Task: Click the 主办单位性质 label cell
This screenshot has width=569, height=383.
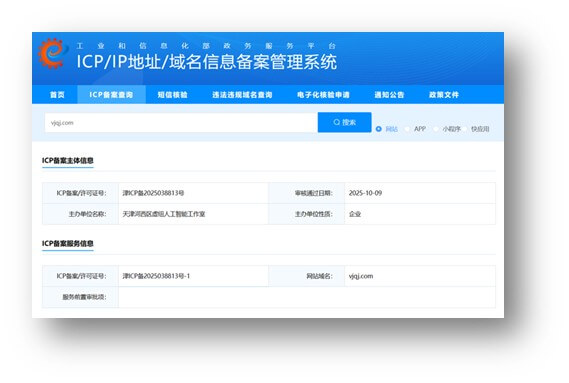Action: tap(307, 214)
